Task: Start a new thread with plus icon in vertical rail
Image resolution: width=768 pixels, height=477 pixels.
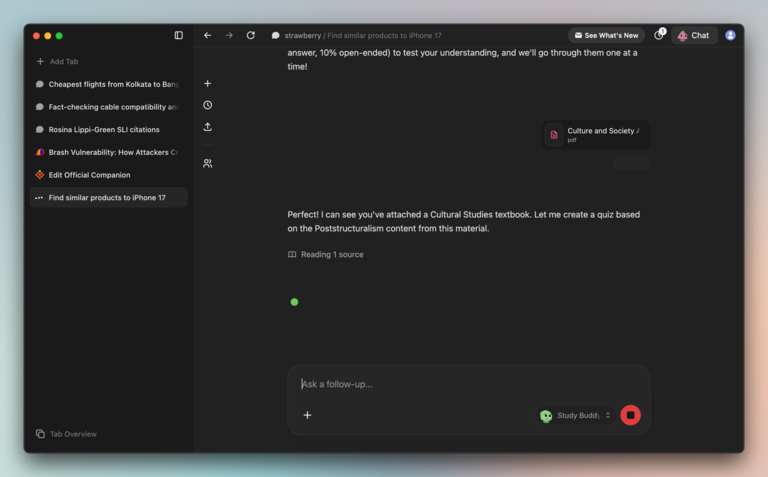Action: tap(208, 84)
